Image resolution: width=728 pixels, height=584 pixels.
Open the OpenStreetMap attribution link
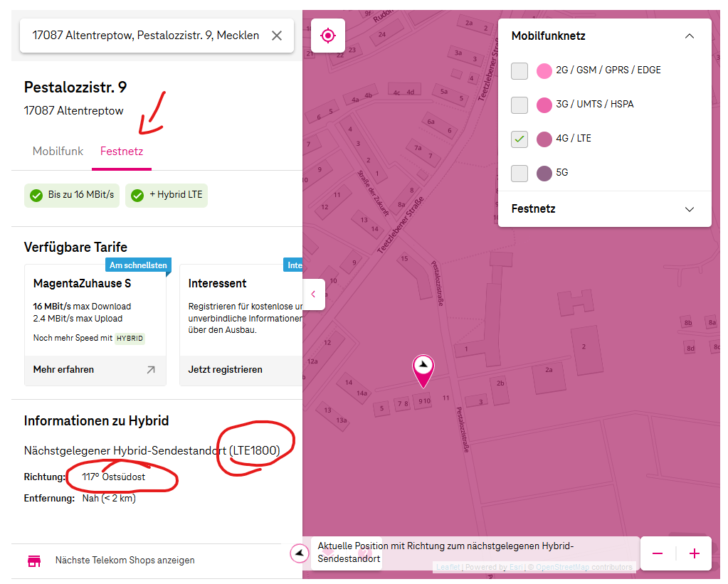pos(562,568)
